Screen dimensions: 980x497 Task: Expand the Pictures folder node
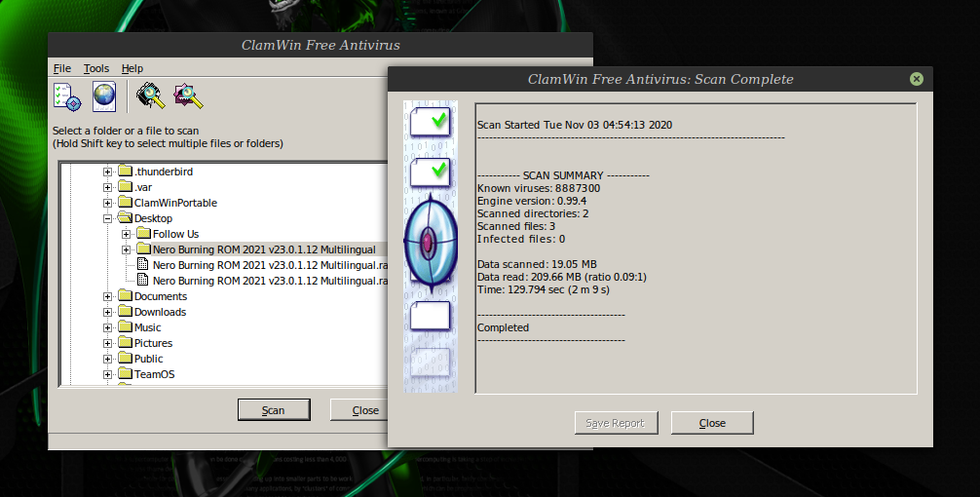(x=107, y=343)
